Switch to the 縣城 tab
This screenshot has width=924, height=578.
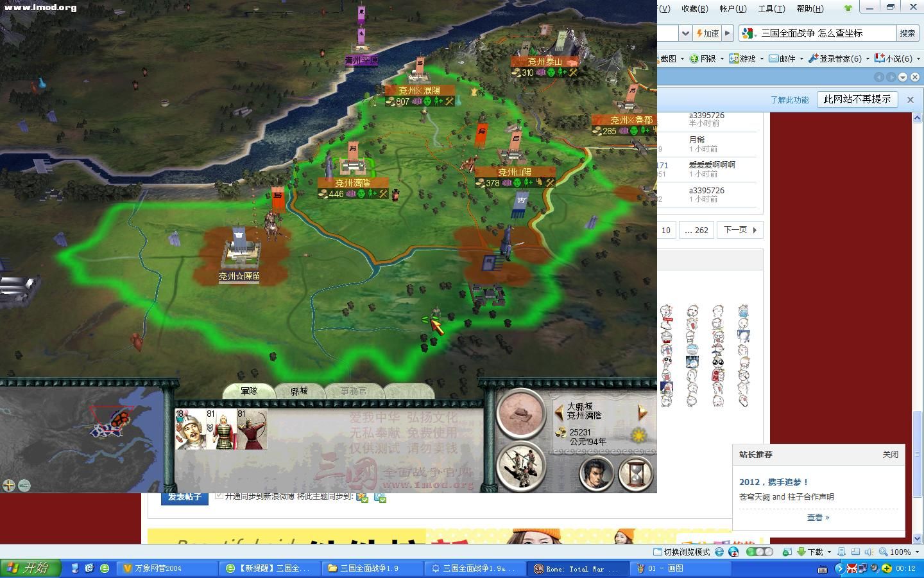(299, 390)
